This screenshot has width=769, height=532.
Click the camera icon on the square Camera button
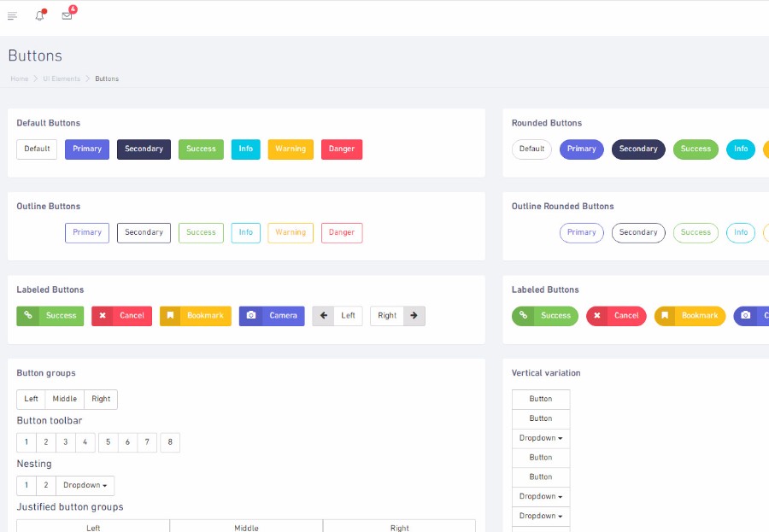251,315
